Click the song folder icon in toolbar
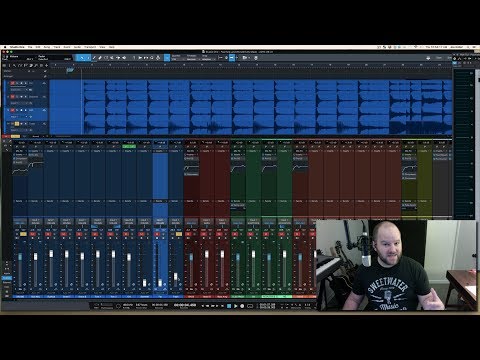Viewport: 480px width, 360px height. pos(245,58)
